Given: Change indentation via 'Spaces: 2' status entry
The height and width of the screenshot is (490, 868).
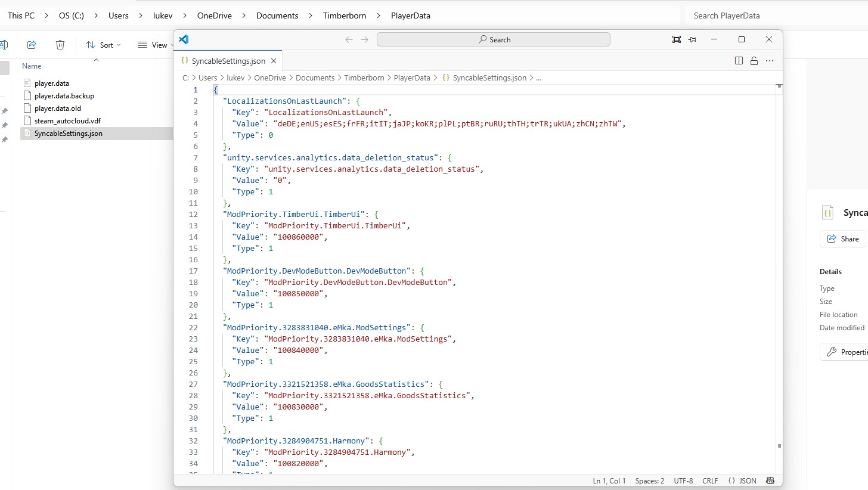Looking at the screenshot, I should click(x=650, y=480).
